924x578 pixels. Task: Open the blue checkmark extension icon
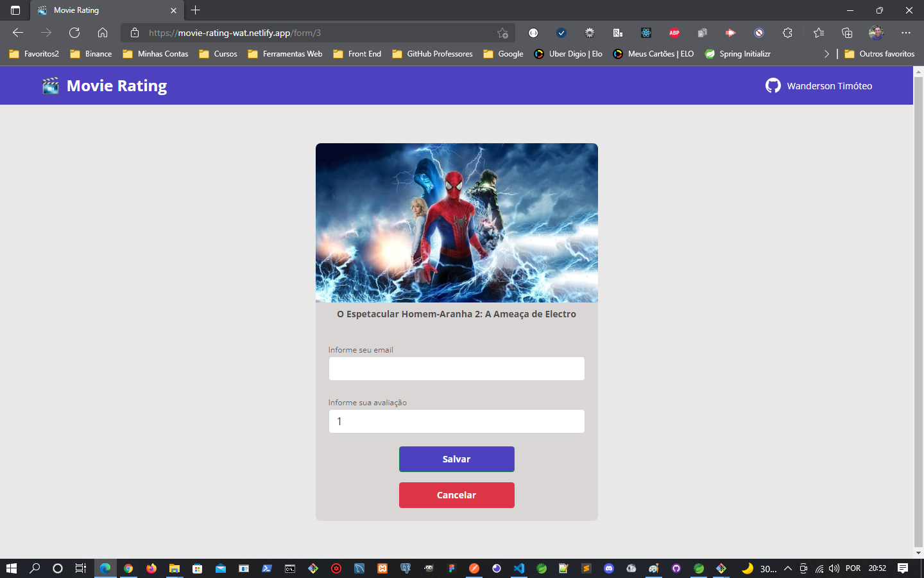coord(561,33)
